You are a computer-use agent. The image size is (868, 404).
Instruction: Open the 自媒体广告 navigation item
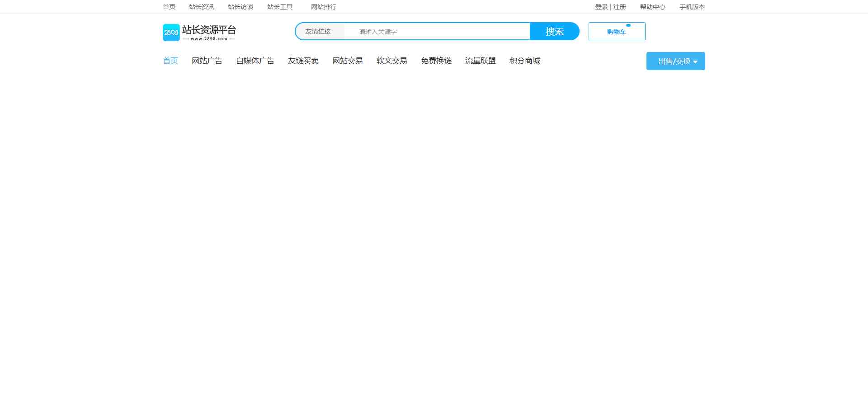click(255, 61)
